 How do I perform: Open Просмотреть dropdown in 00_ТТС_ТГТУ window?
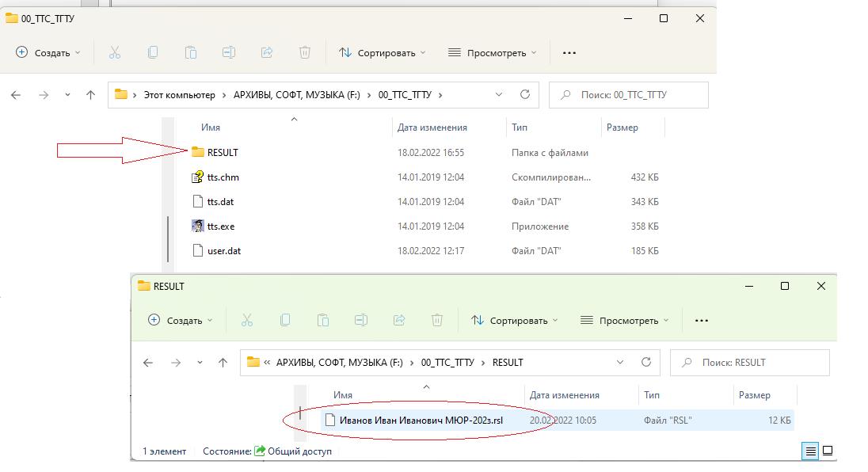[492, 52]
